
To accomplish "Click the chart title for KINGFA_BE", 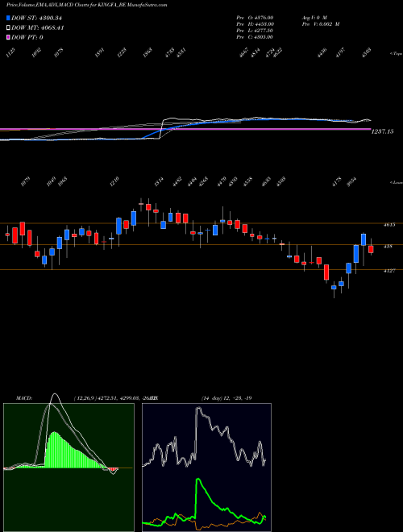I will (87, 6).
